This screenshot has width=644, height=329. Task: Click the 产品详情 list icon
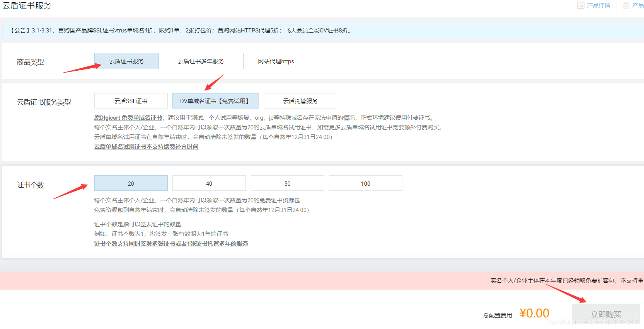pos(581,5)
